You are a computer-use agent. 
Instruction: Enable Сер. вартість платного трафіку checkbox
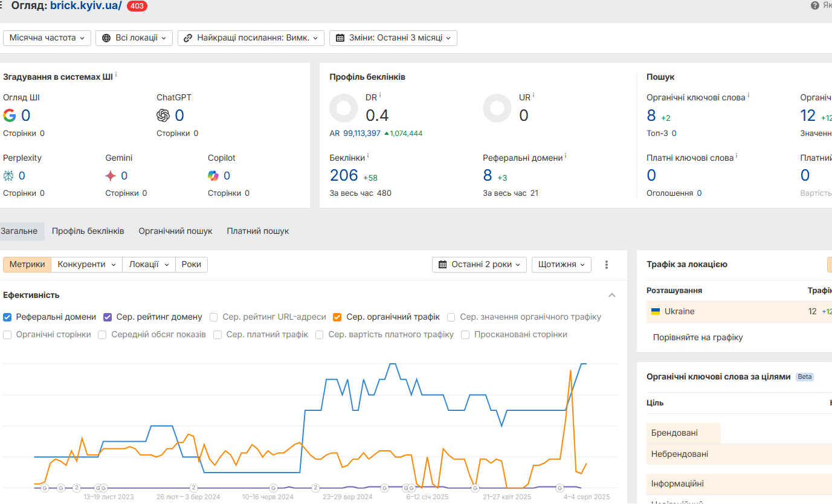pyautogui.click(x=320, y=334)
